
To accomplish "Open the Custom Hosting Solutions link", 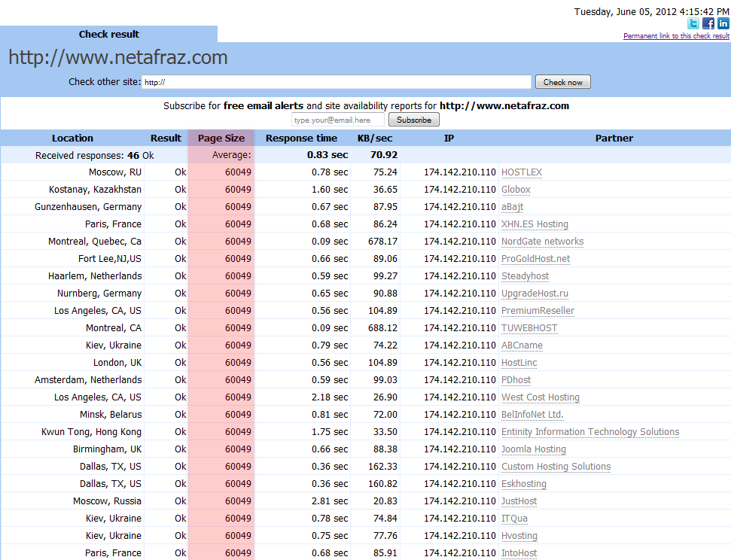I will tap(556, 466).
